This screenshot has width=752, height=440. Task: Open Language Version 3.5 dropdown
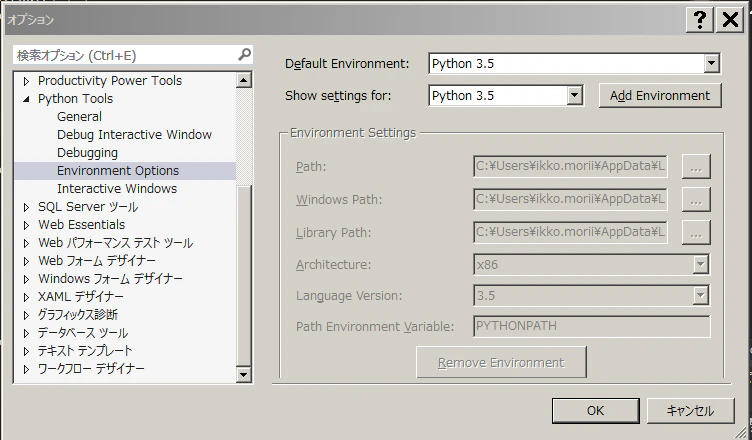pos(701,296)
